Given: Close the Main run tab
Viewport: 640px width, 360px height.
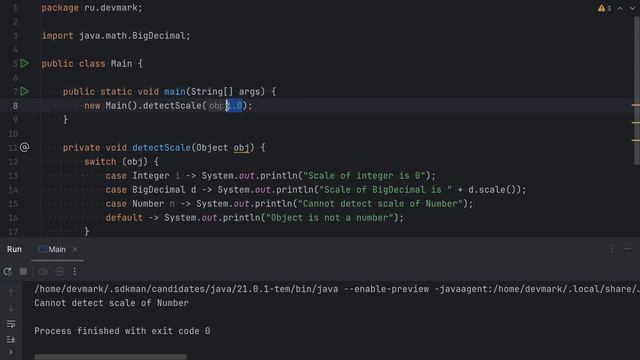Looking at the screenshot, I should coord(75,249).
